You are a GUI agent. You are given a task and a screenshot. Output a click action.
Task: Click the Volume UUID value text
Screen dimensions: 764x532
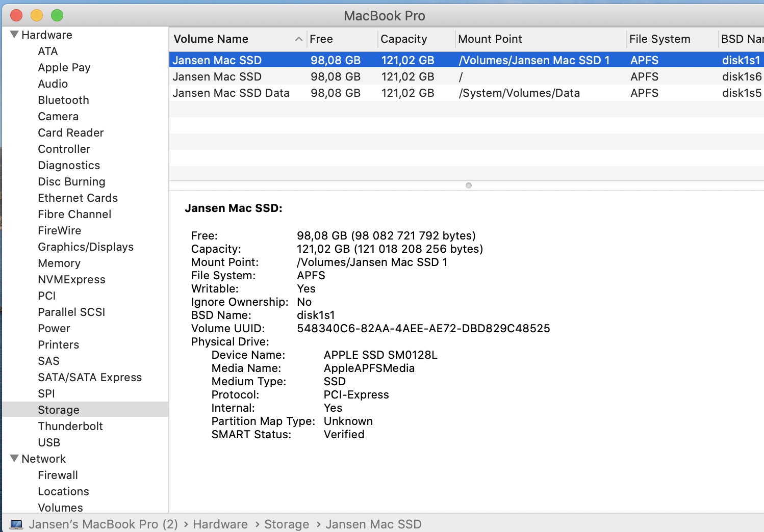(423, 329)
